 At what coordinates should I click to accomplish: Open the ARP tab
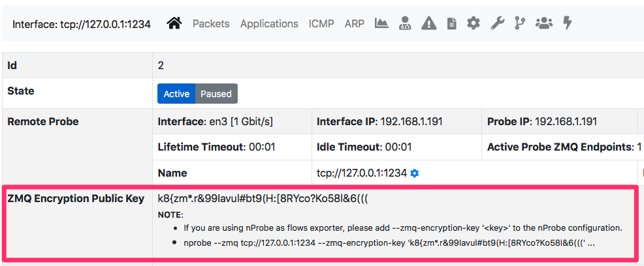[x=355, y=23]
